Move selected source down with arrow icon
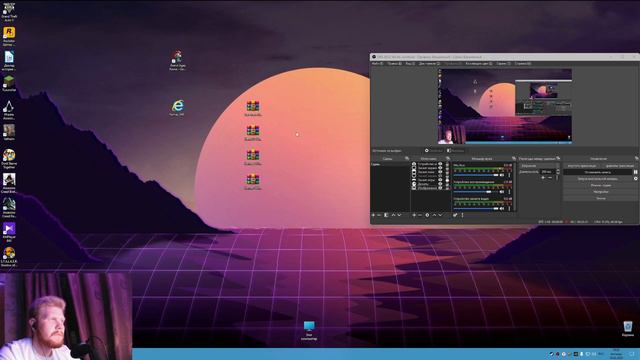The image size is (640, 360). 440,215
